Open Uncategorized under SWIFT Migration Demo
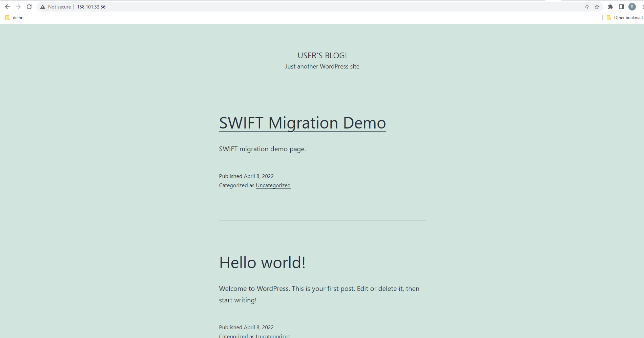 click(x=273, y=185)
